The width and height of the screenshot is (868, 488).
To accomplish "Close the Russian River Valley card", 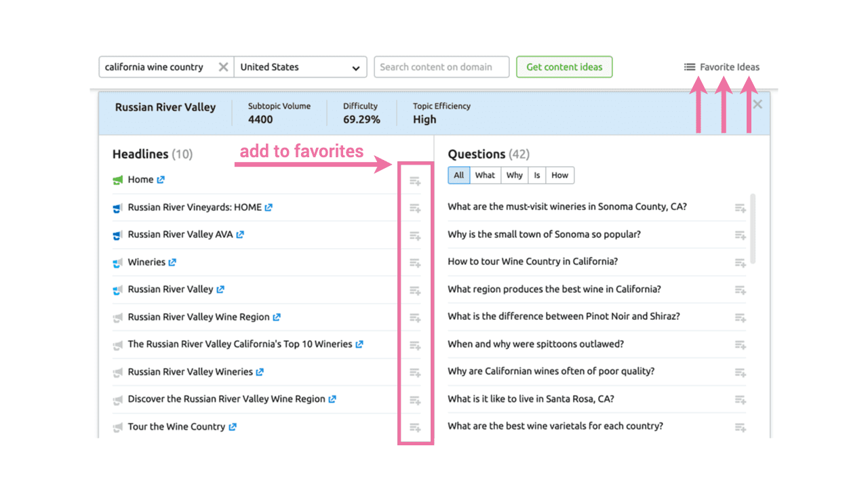I will [757, 104].
